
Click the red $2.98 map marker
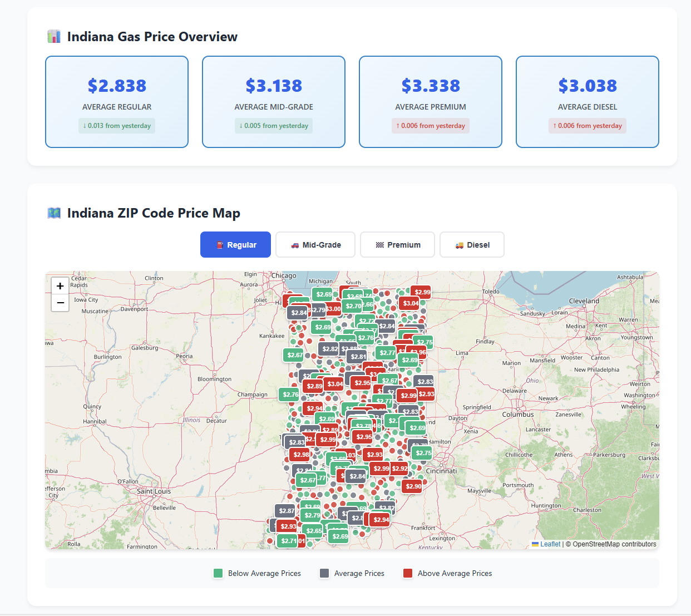(301, 455)
